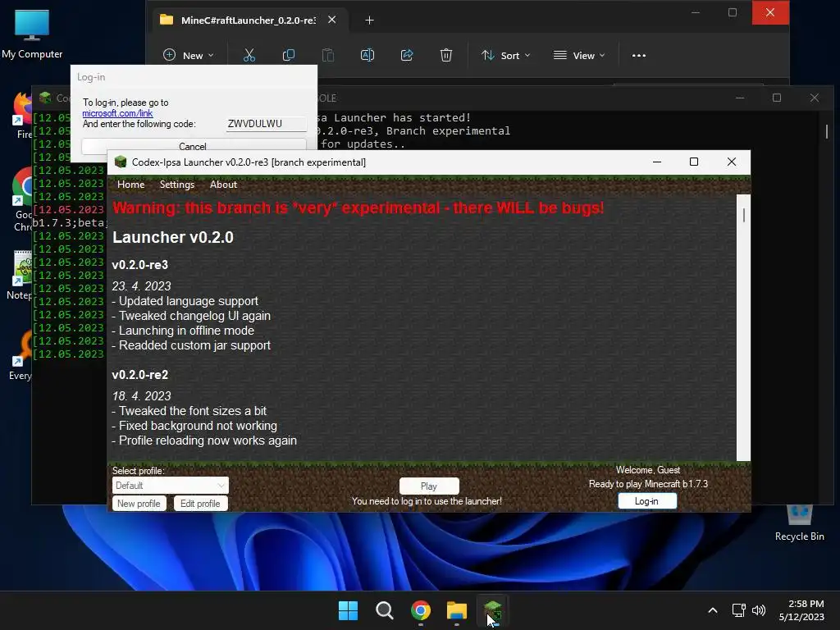Open the Home menu in the launcher
840x630 pixels.
130,185
